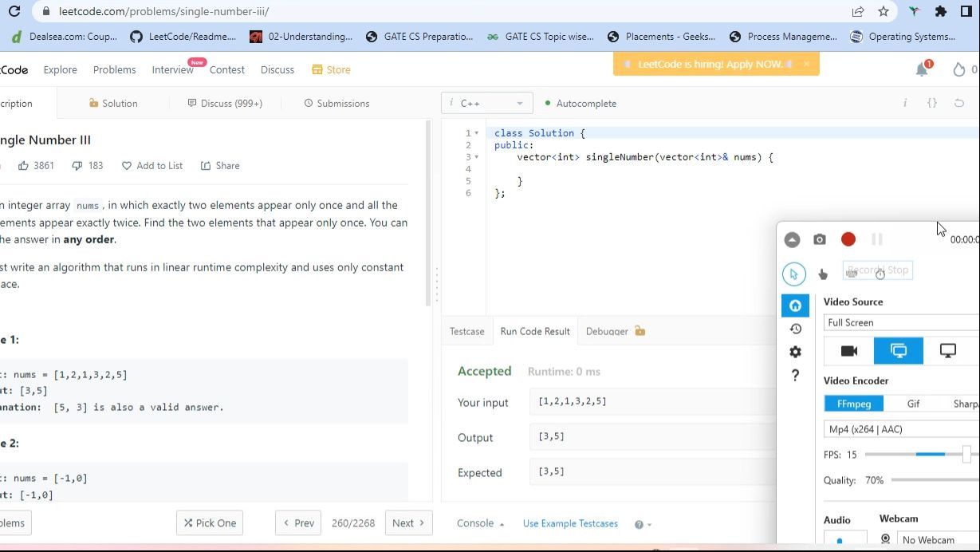Screen dimensions: 980x552
Task: Adjust the FPS slider handle
Action: coord(966,454)
